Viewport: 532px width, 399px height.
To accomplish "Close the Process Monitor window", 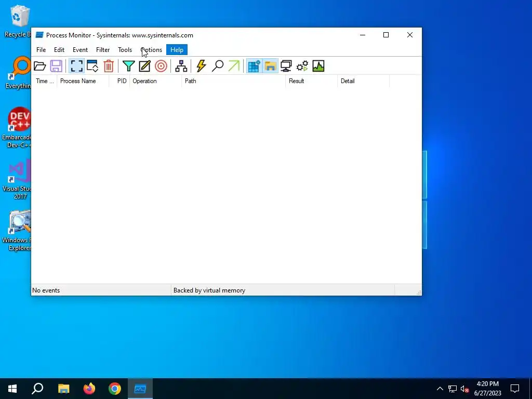I will click(x=410, y=35).
